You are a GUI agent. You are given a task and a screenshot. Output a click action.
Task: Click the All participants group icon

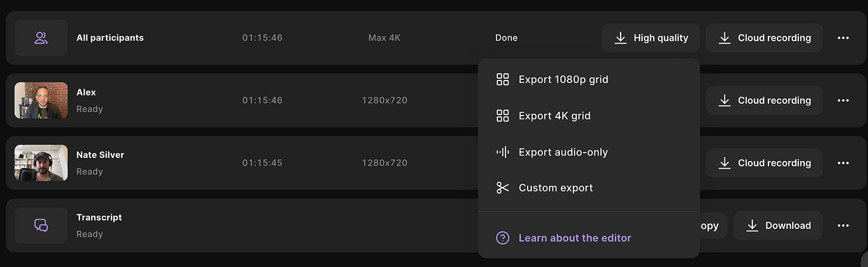41,38
